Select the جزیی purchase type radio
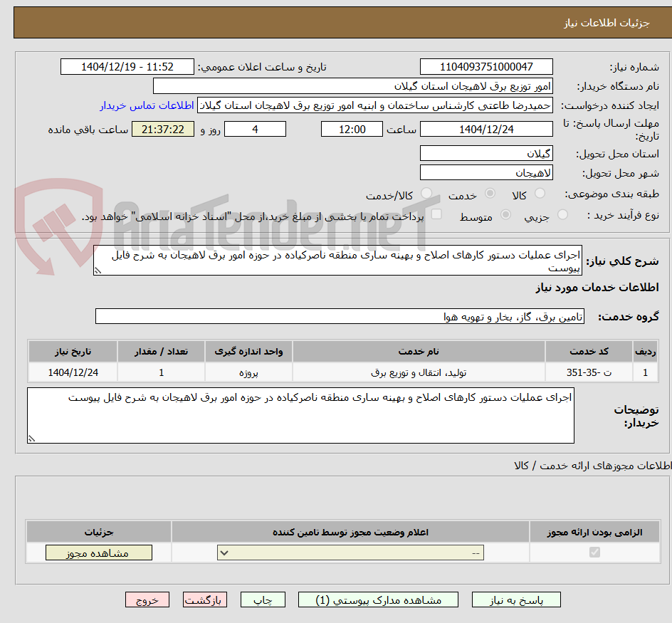This screenshot has width=672, height=623. [562, 215]
